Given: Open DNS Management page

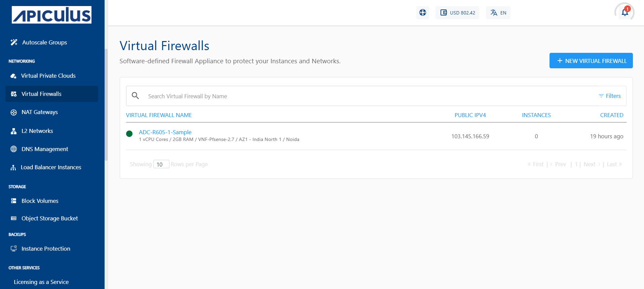Looking at the screenshot, I should point(45,149).
